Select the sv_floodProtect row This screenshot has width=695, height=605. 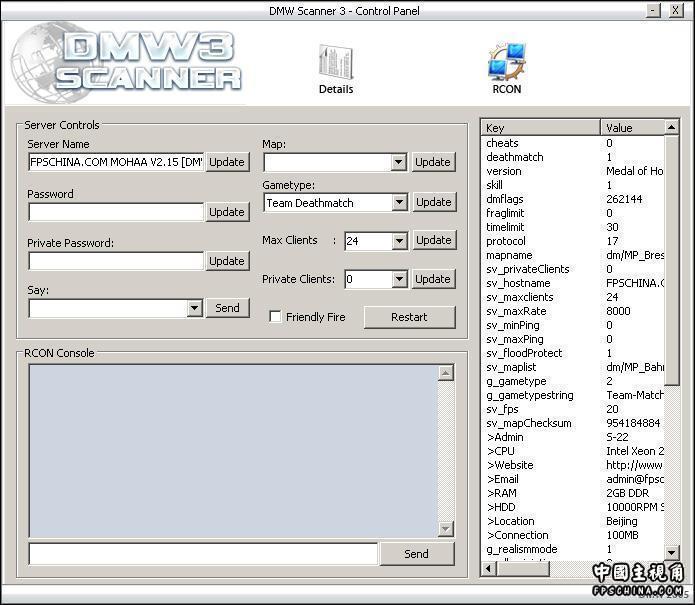pyautogui.click(x=573, y=353)
